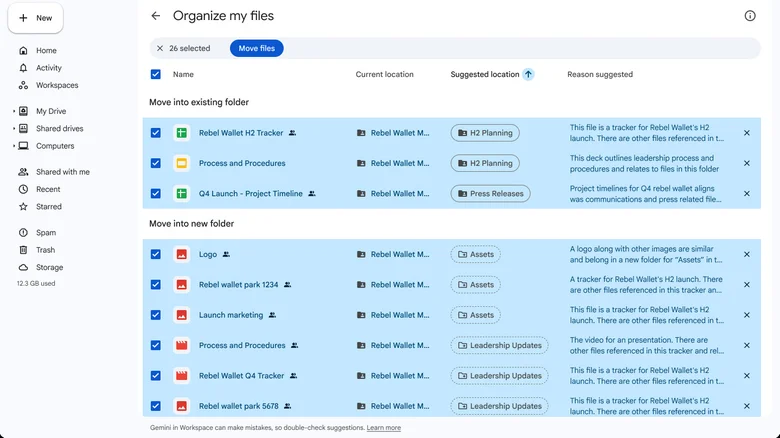Uncheck the Rebel Wallet Q4 Tracker checkbox
Image resolution: width=780 pixels, height=438 pixels.
click(156, 376)
